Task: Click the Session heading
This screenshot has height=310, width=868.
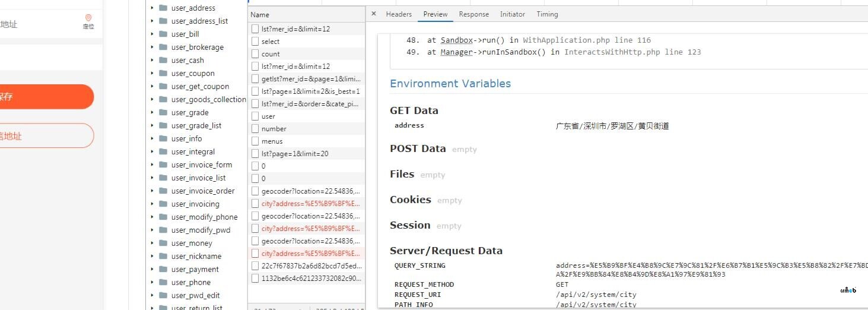Action: pos(410,225)
